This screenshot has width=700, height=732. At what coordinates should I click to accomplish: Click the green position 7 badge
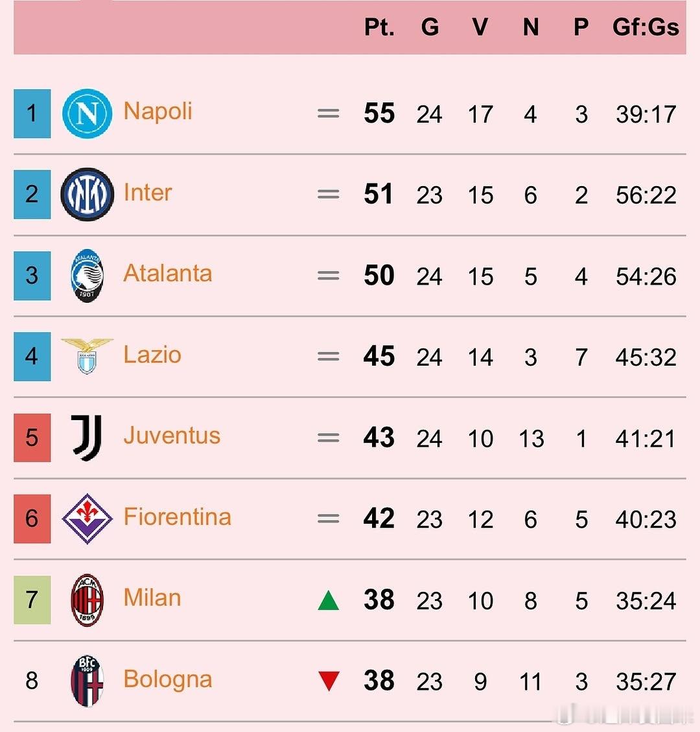click(32, 600)
